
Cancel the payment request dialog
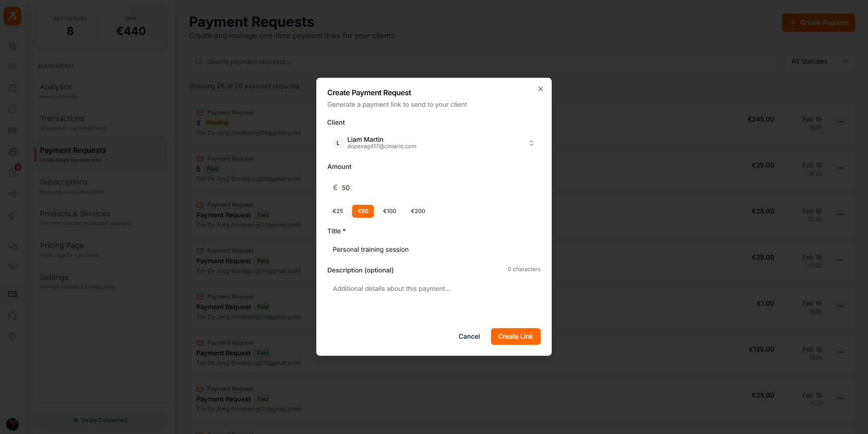click(x=469, y=336)
